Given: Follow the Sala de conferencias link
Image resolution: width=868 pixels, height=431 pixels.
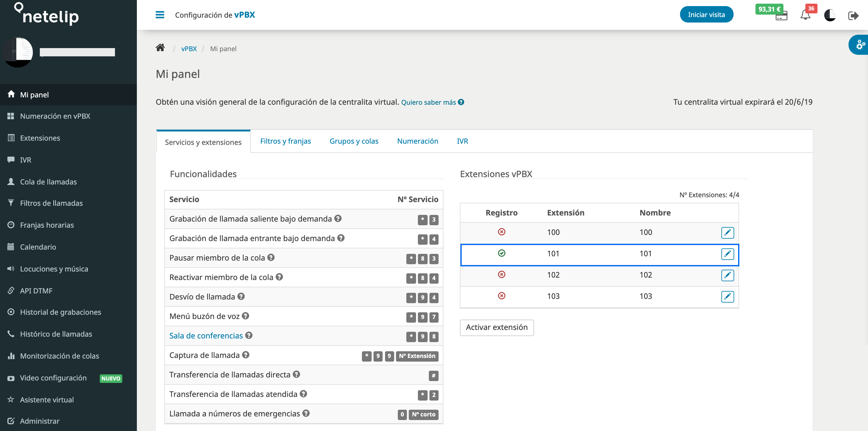Looking at the screenshot, I should [x=206, y=335].
